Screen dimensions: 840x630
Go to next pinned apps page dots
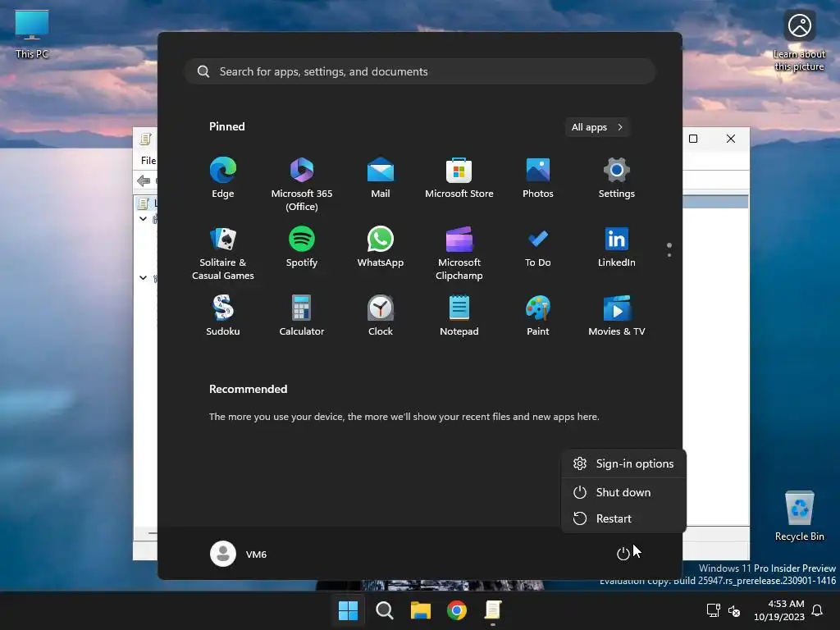(669, 250)
